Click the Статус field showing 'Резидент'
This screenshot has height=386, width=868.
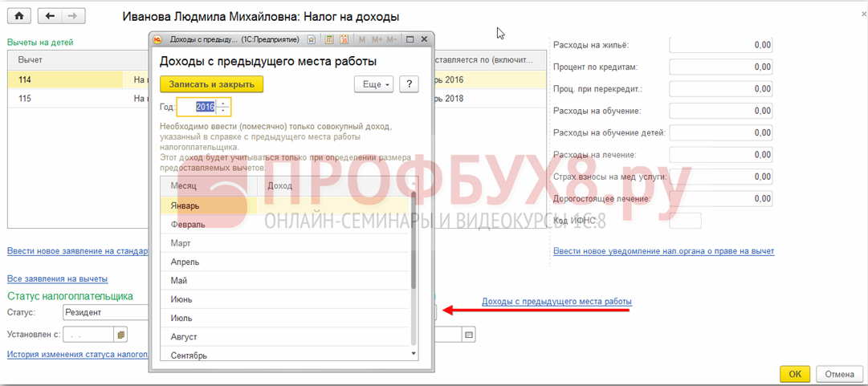106,312
